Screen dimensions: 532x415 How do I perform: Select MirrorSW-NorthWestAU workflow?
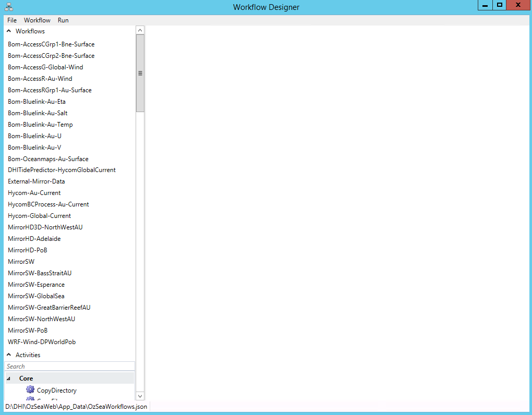(x=41, y=319)
